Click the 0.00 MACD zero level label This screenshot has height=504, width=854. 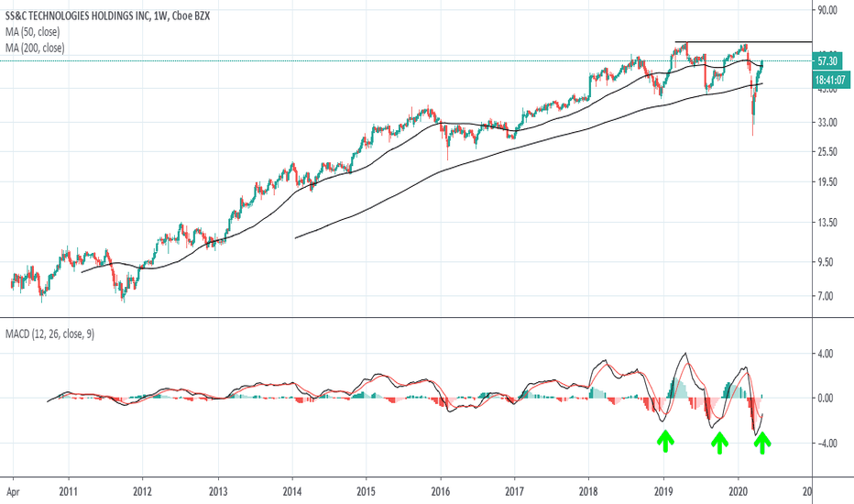click(x=826, y=399)
